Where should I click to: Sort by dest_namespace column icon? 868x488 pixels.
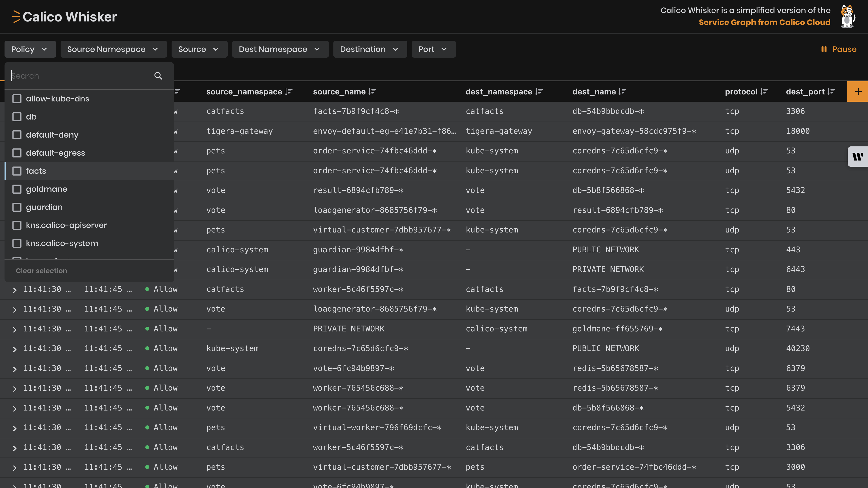pyautogui.click(x=539, y=91)
